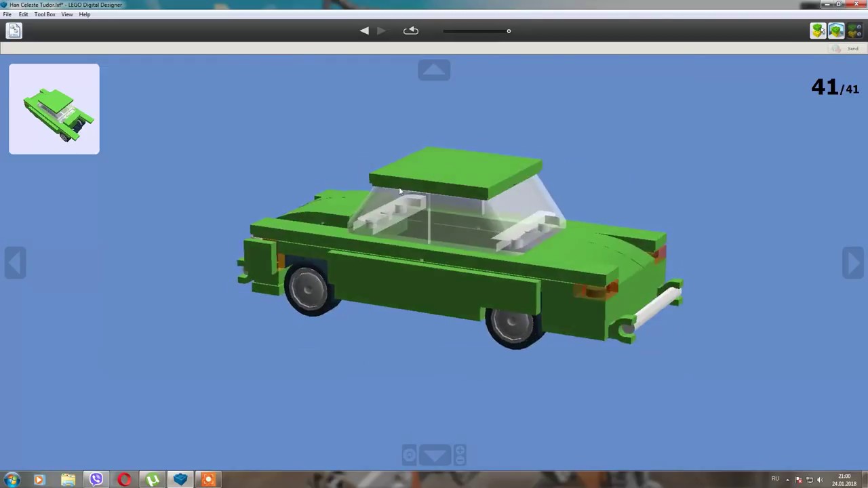Select LEGO Digital Designer taskbar icon
The height and width of the screenshot is (488, 868).
pos(180,479)
